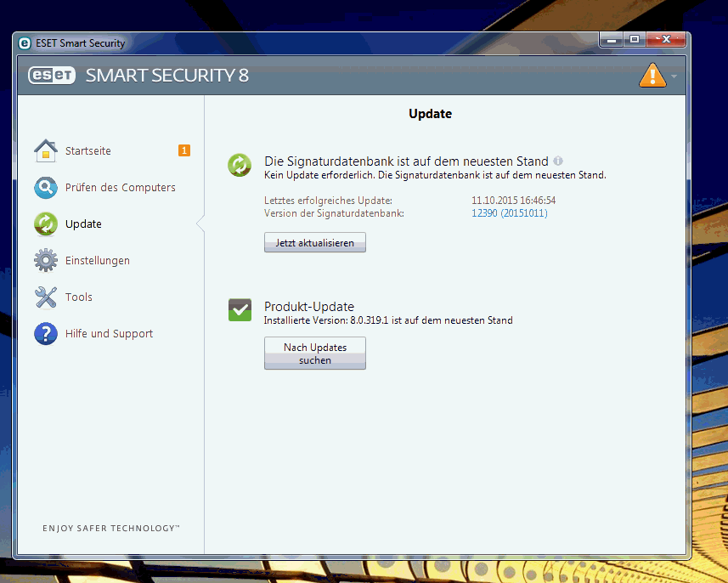Image resolution: width=728 pixels, height=583 pixels.
Task: Expand the dropdown arrow next to warning
Action: tap(674, 76)
